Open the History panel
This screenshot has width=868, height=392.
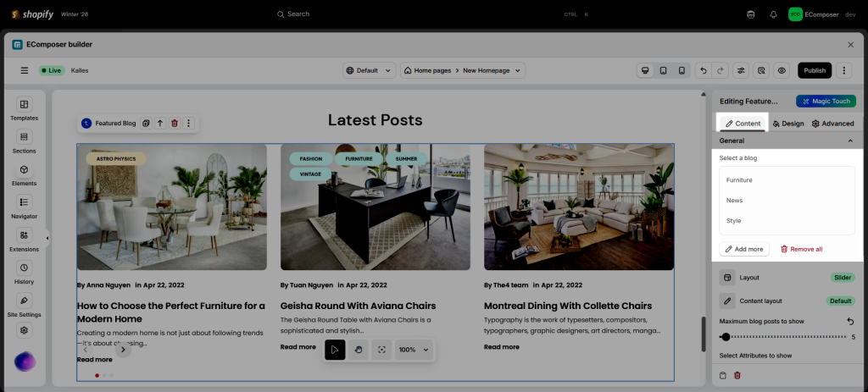24,273
